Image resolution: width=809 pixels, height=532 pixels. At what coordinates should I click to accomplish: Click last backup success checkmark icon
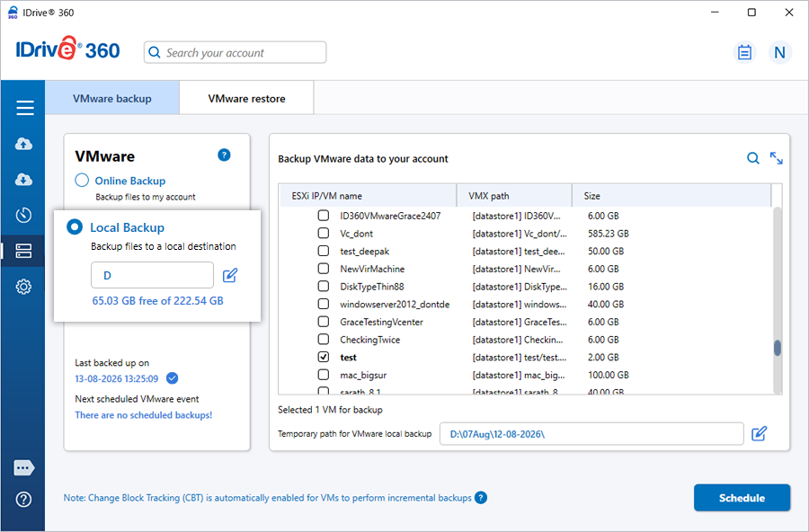tap(173, 378)
